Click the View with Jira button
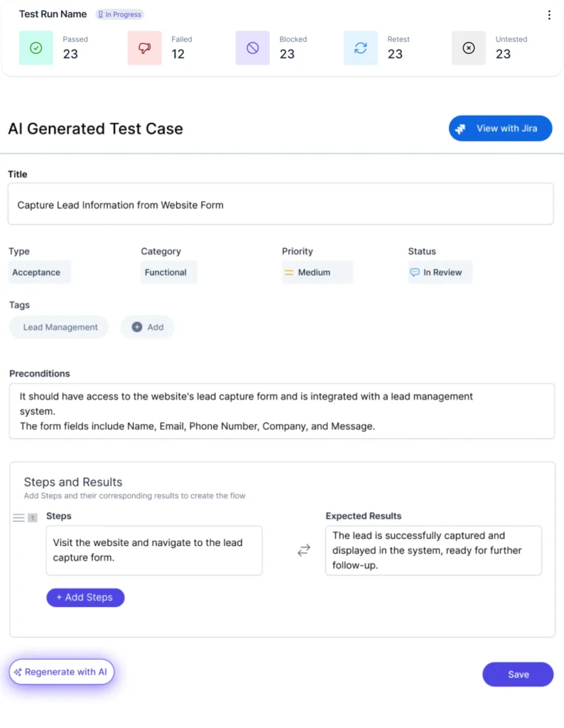The width and height of the screenshot is (564, 728). click(x=500, y=129)
